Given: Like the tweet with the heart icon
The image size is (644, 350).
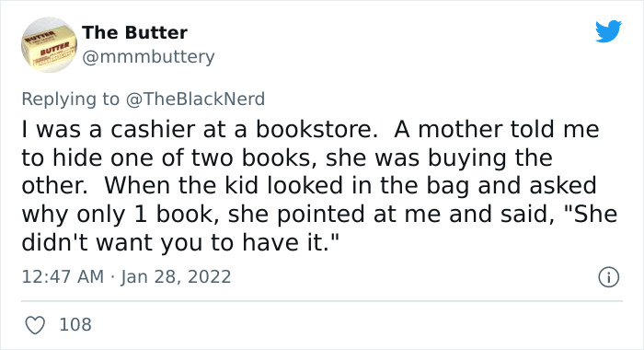Looking at the screenshot, I should (x=35, y=325).
